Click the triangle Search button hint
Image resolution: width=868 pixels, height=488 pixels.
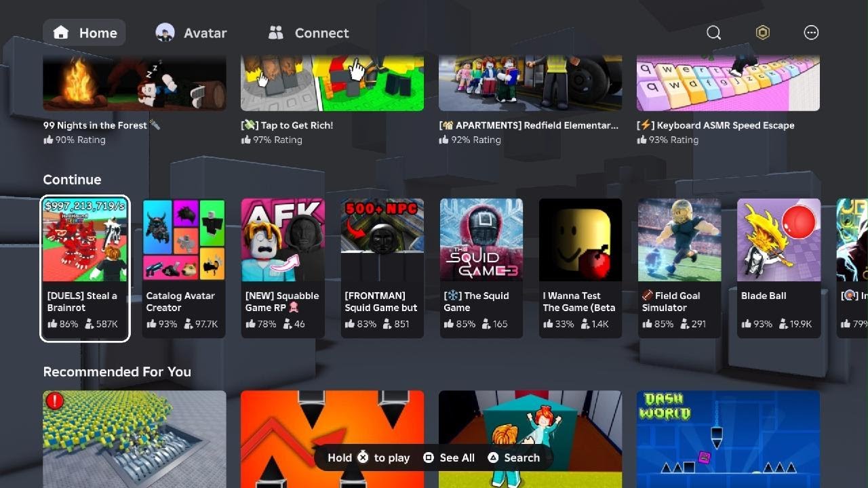(x=513, y=457)
